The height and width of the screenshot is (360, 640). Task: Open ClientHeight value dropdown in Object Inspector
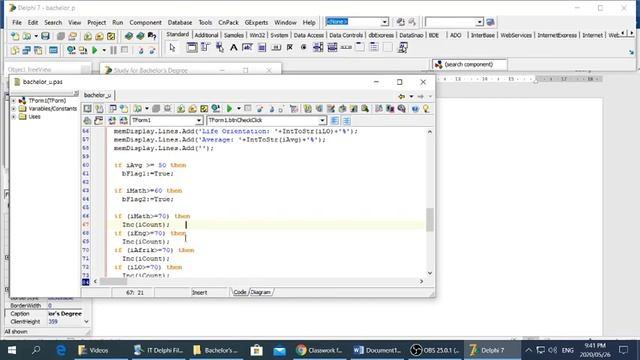tap(86, 322)
